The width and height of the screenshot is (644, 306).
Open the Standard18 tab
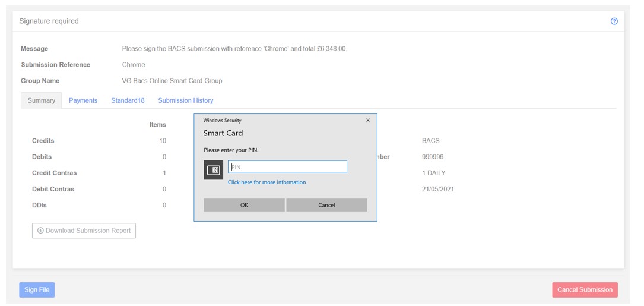click(x=128, y=100)
